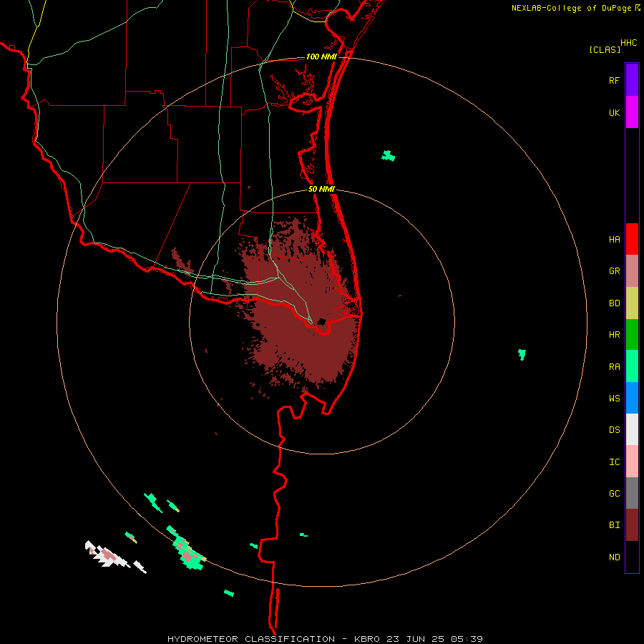Screen dimensions: 644x644
Task: Click the green rain echo far east offshore
Action: [x=522, y=354]
